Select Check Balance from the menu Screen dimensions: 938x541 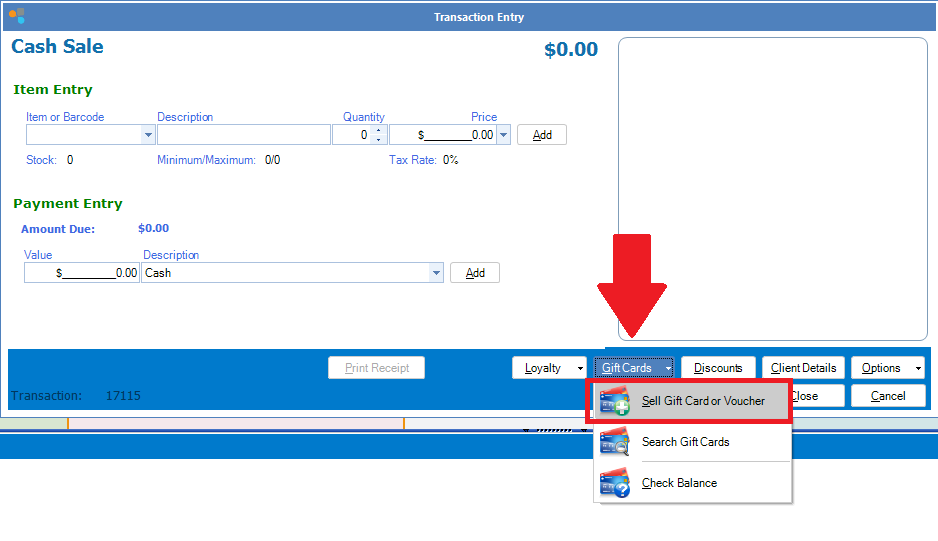click(x=679, y=483)
